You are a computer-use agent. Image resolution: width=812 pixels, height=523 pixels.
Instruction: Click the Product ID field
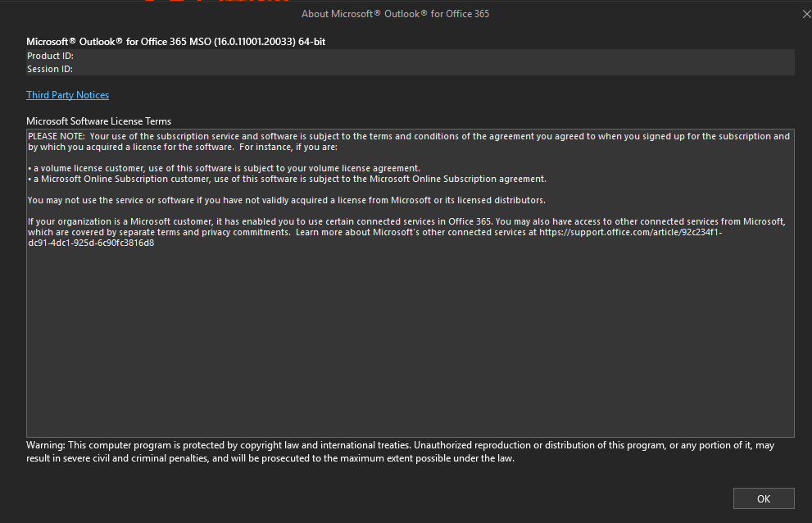point(411,56)
